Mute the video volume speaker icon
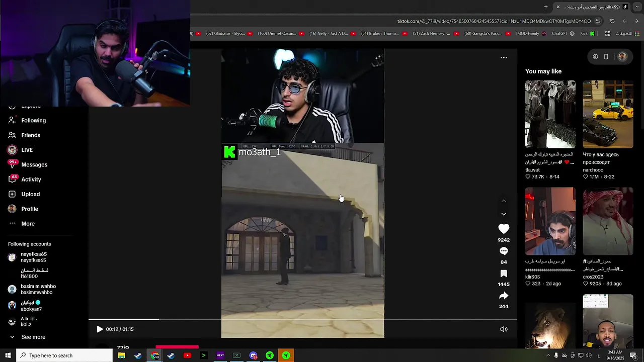644x362 pixels. (504, 329)
